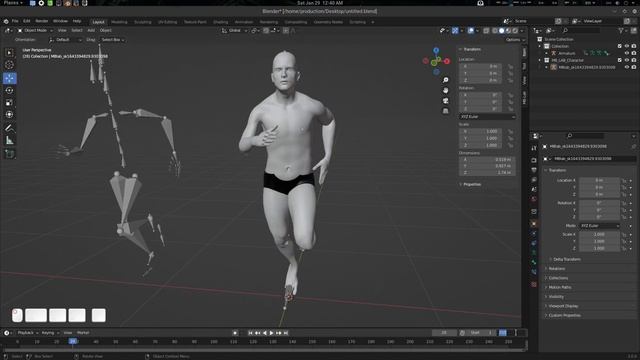Switch perspective/orthographic with the grid icon
Image resolution: width=640 pixels, height=360 pixels.
click(446, 111)
